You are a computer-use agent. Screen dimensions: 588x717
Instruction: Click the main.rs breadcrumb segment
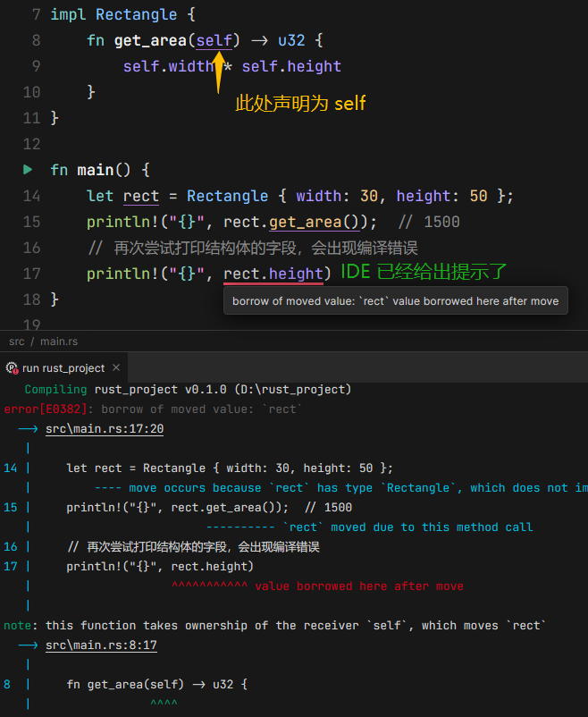[x=59, y=342]
